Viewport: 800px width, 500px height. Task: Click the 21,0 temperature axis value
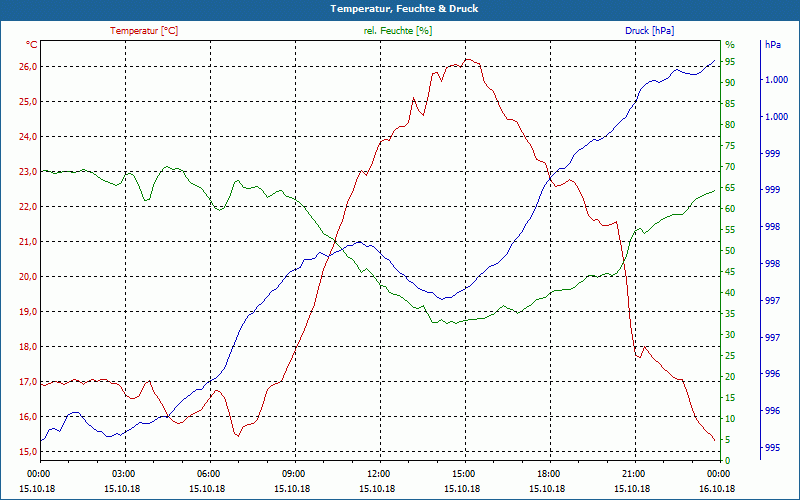click(x=29, y=242)
